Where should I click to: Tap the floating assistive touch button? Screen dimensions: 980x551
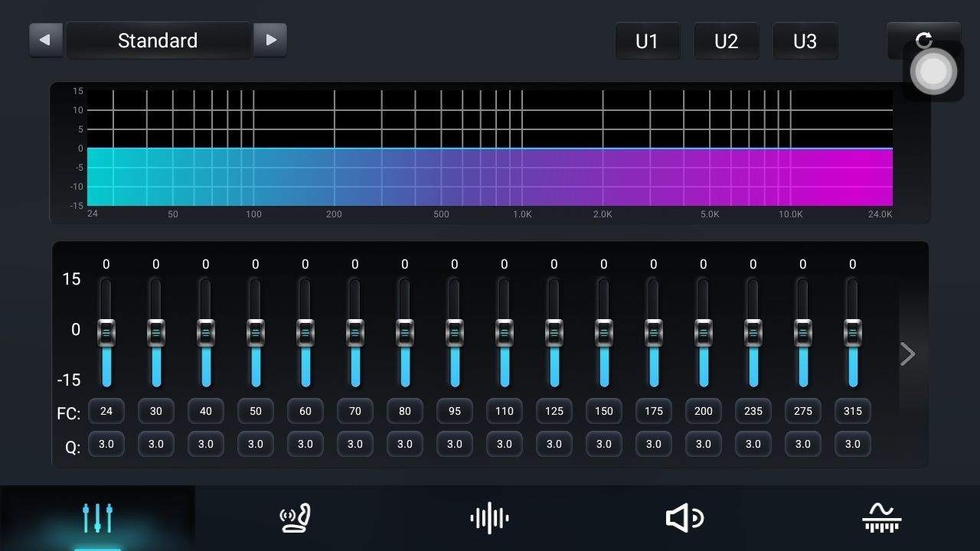(x=933, y=71)
